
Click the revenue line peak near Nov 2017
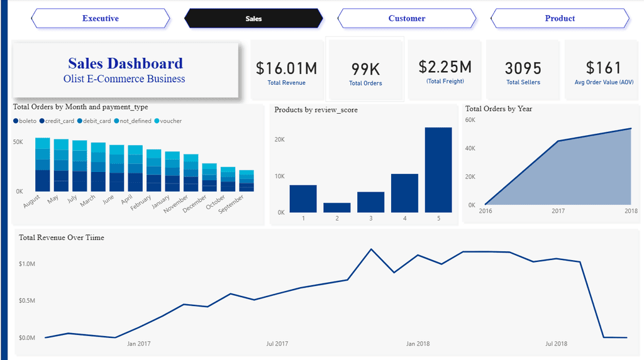tap(371, 249)
